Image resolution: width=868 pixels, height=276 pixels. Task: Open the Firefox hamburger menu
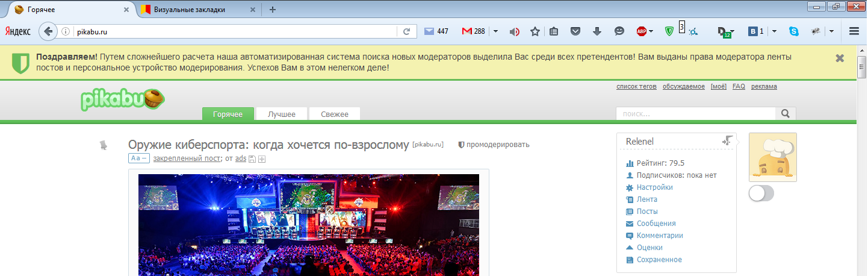(854, 31)
